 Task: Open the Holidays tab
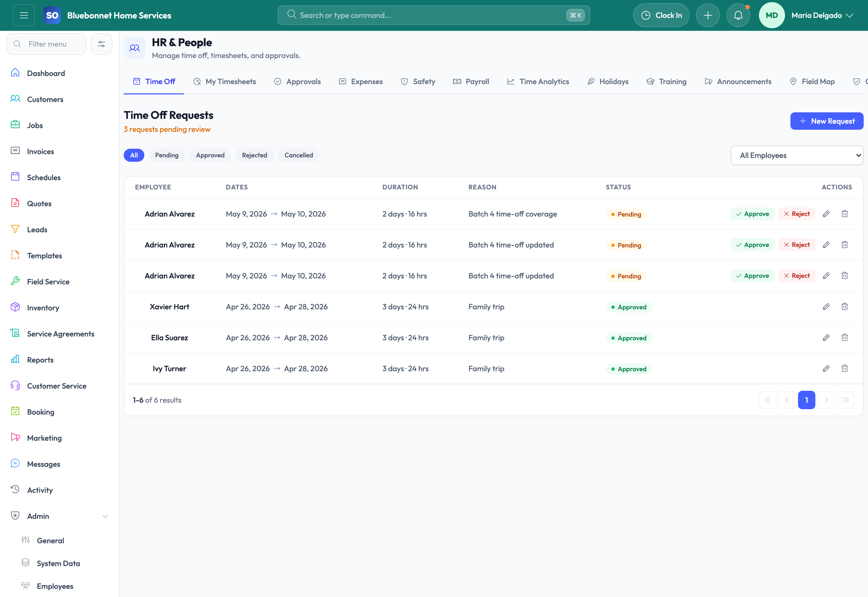click(x=608, y=82)
